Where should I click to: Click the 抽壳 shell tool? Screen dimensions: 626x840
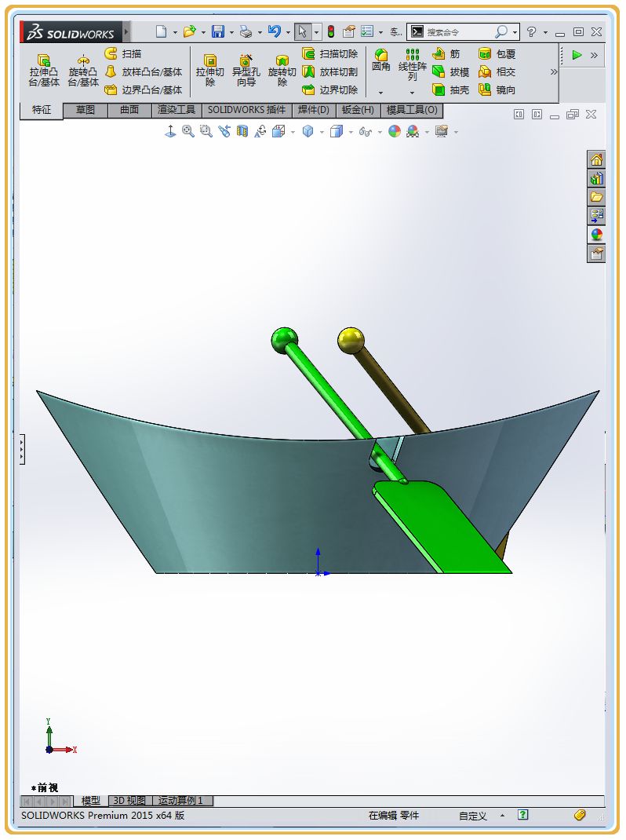(451, 89)
